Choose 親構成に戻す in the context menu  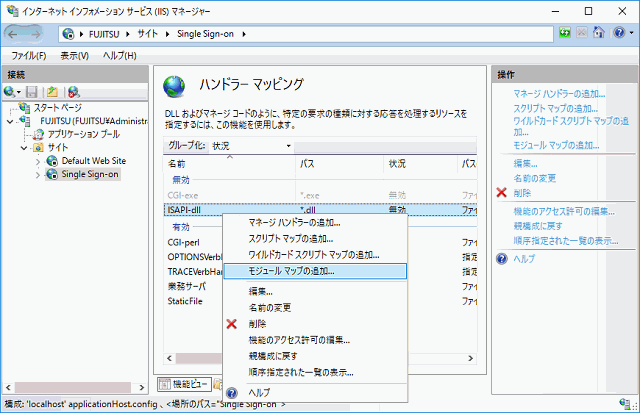315,356
